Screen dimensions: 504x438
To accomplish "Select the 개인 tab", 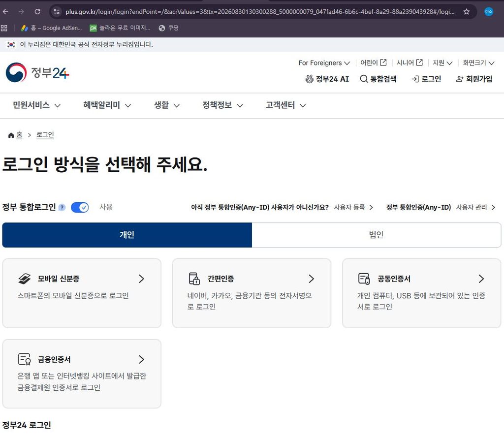I will (x=127, y=235).
